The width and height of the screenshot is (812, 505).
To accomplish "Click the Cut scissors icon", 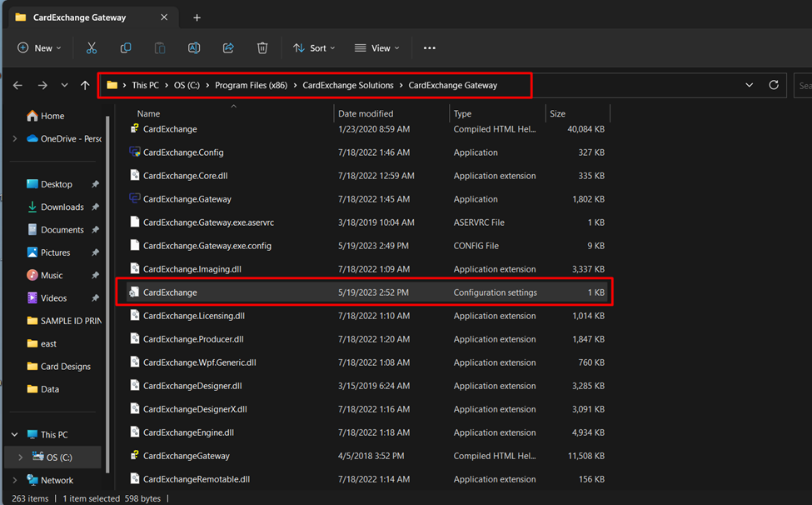I will (x=92, y=48).
